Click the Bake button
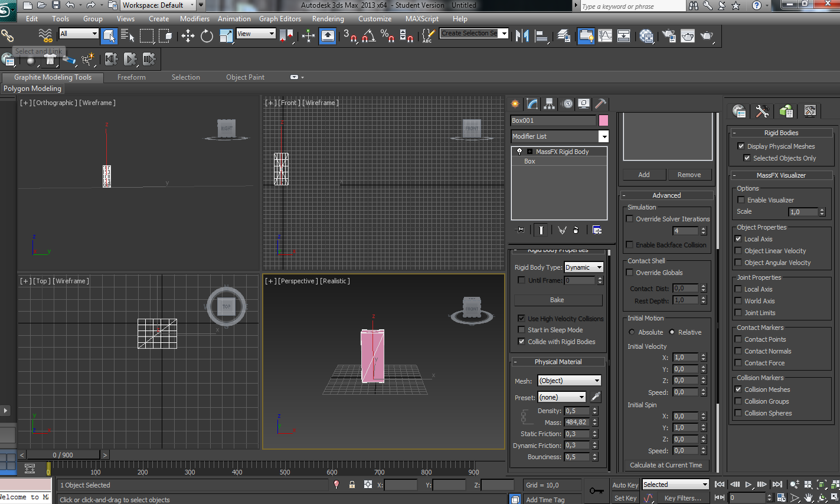 [x=557, y=300]
